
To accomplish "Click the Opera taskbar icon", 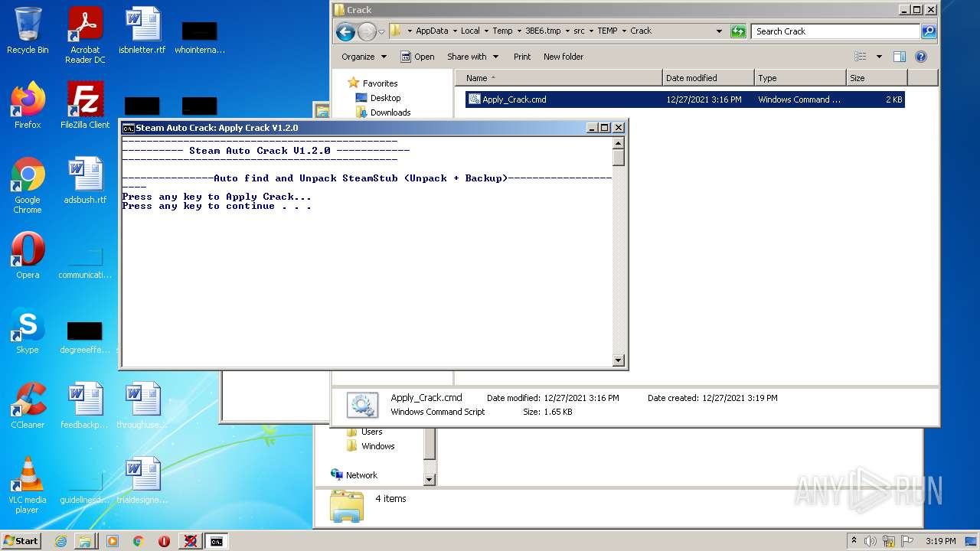I will (x=164, y=541).
